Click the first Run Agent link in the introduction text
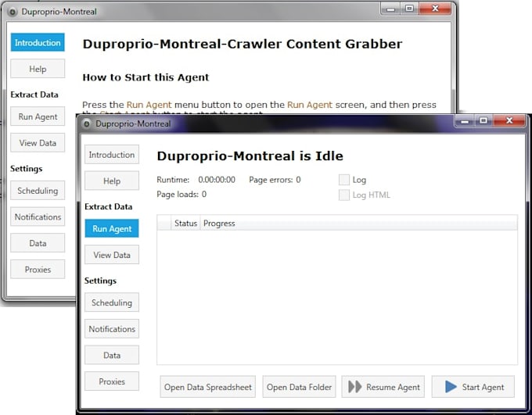The width and height of the screenshot is (532, 415). pyautogui.click(x=149, y=105)
